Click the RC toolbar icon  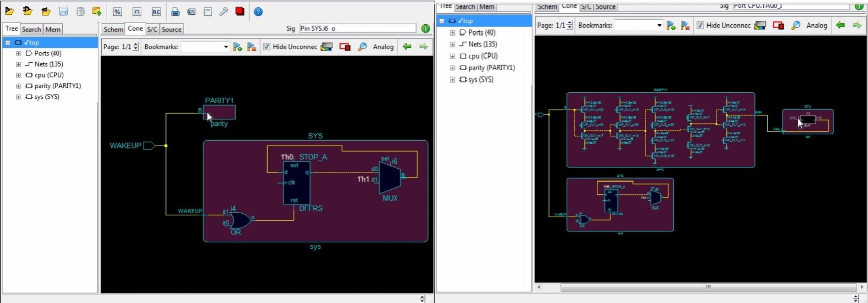tap(156, 12)
